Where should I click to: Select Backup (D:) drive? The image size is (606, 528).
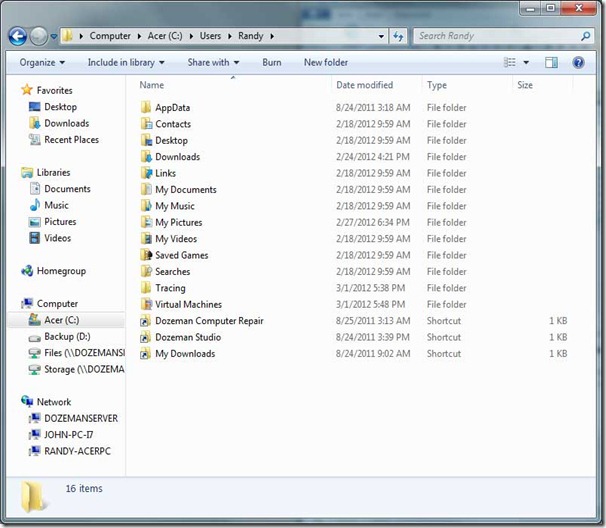click(x=67, y=337)
